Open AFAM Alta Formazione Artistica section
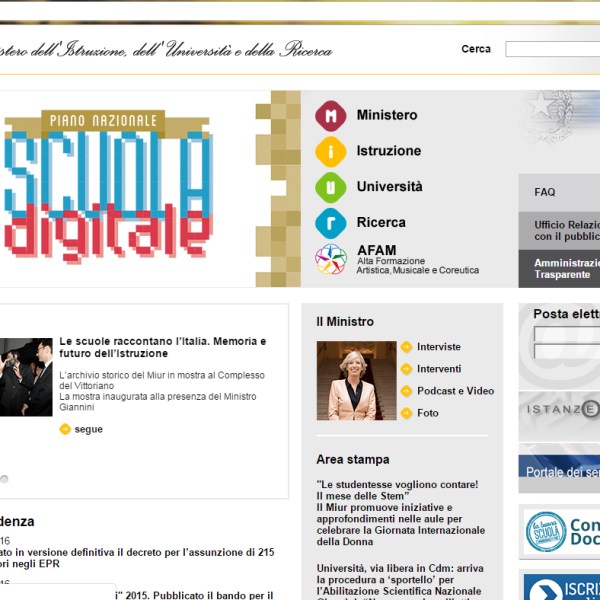The image size is (600, 600). coord(418,259)
